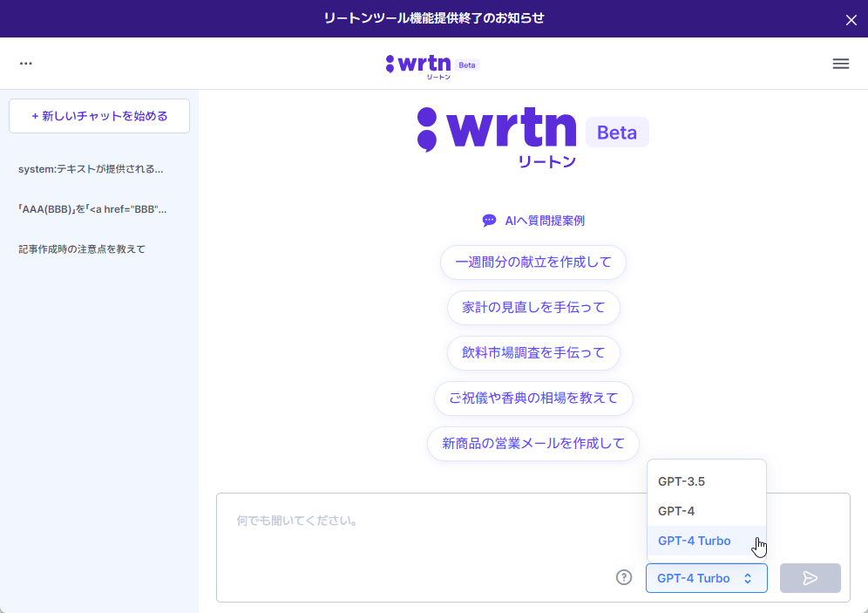
Task: Start a new chat with 新しいチャットを始める
Action: (x=99, y=116)
